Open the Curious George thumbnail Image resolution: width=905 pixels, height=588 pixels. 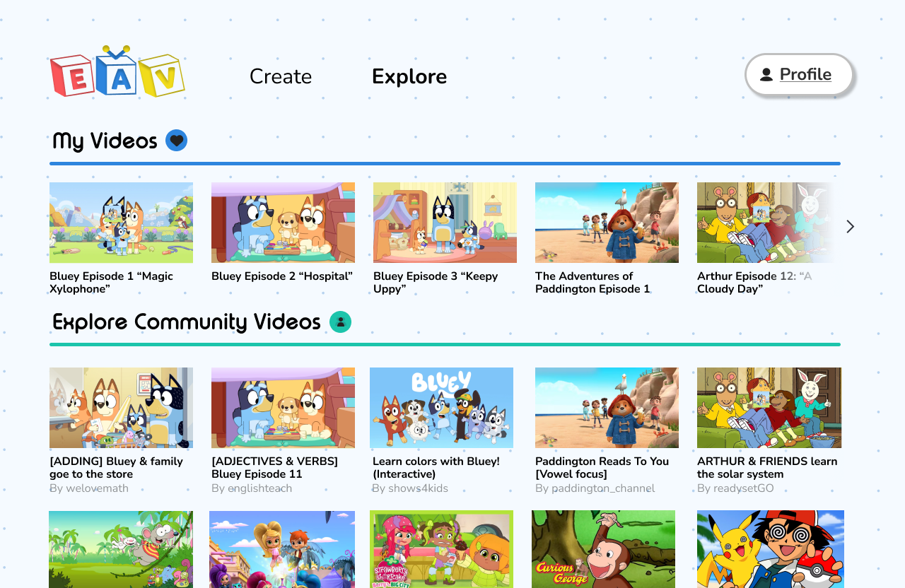603,549
